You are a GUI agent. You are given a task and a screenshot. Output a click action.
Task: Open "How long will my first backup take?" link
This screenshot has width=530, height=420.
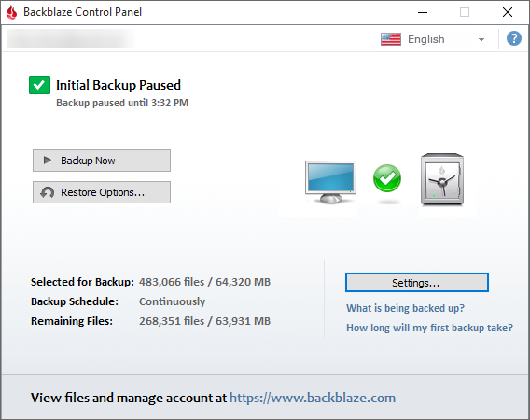pos(429,328)
